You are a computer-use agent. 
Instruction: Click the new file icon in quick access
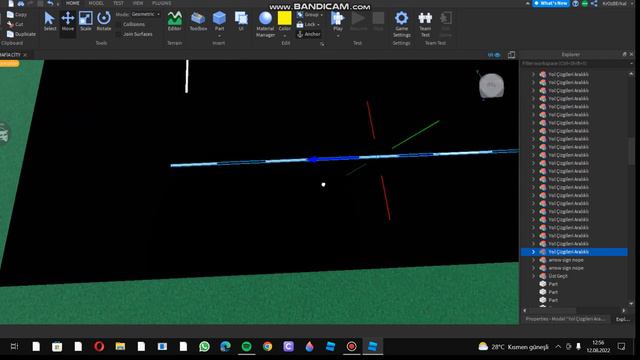tap(11, 3)
